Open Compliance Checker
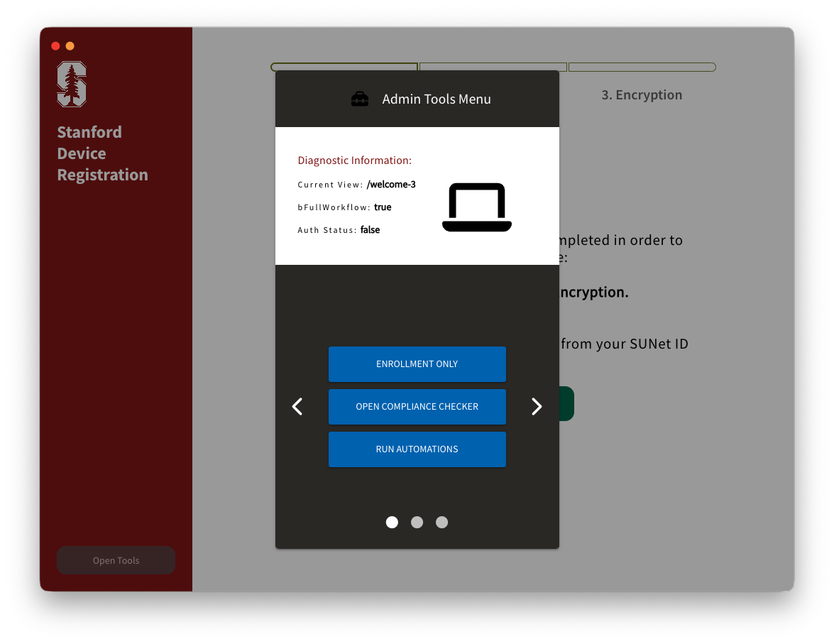The height and width of the screenshot is (644, 834). coord(417,407)
